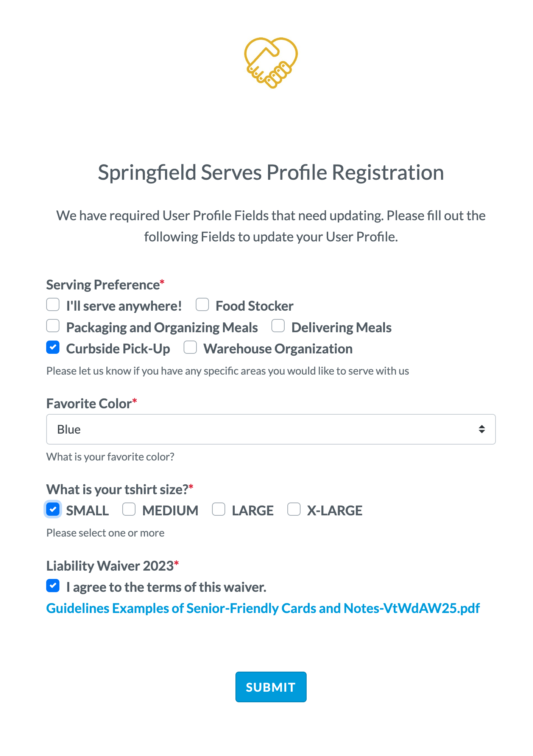Open the Favorite Color dropdown
533x756 pixels.
pyautogui.click(x=271, y=429)
